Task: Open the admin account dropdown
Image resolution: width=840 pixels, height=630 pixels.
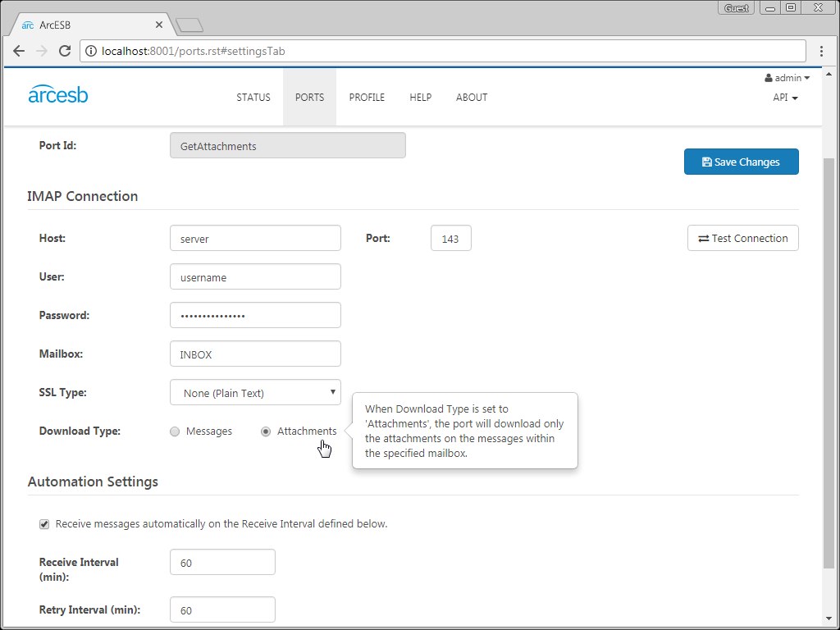Action: (787, 78)
